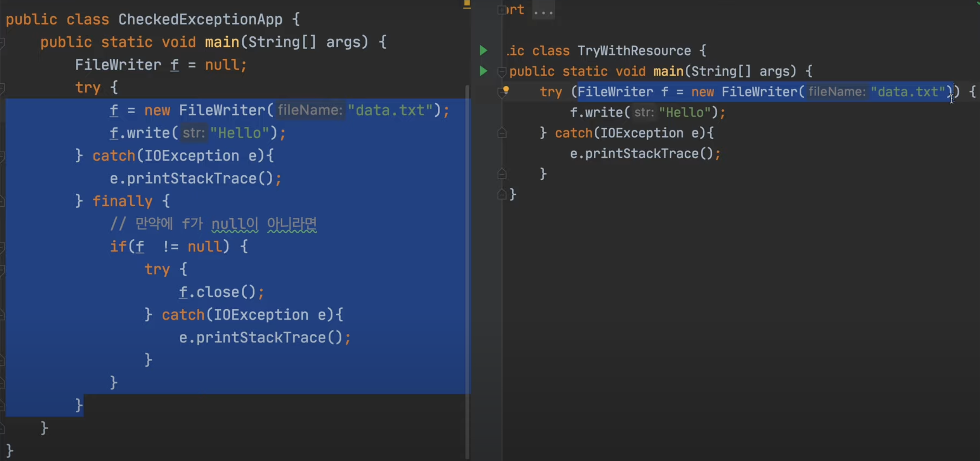
Task: Click the "Hello" string in the right editor
Action: (x=685, y=113)
